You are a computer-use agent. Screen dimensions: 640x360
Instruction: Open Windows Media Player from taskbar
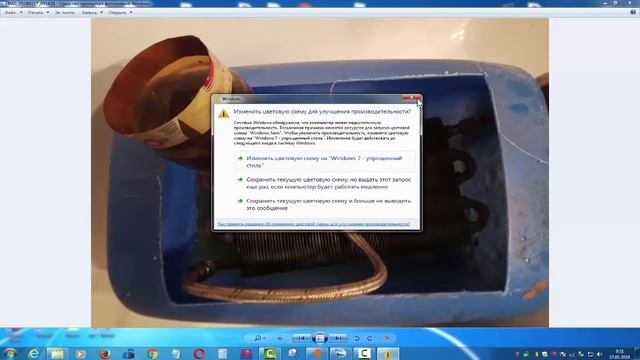pos(80,353)
